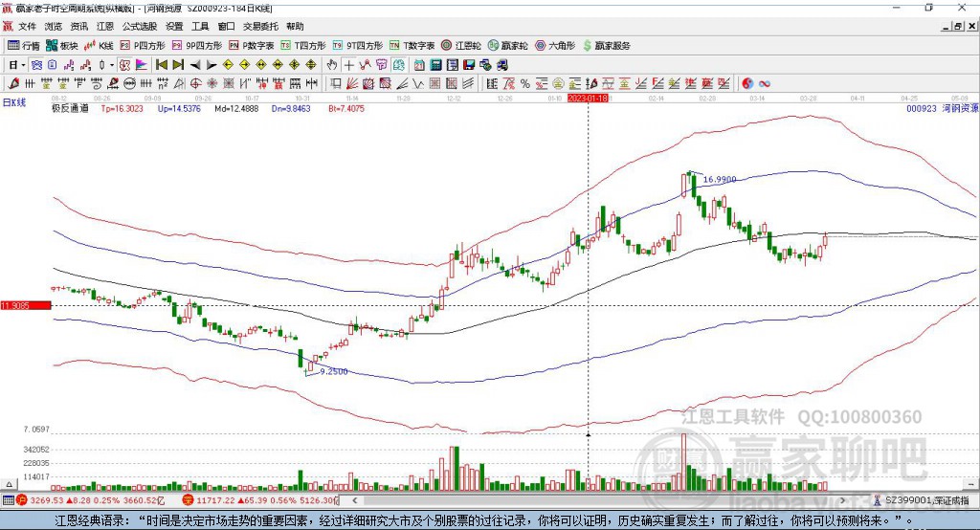The image size is (980, 530).
Task: Click the calendar date icon
Action: pos(419,65)
